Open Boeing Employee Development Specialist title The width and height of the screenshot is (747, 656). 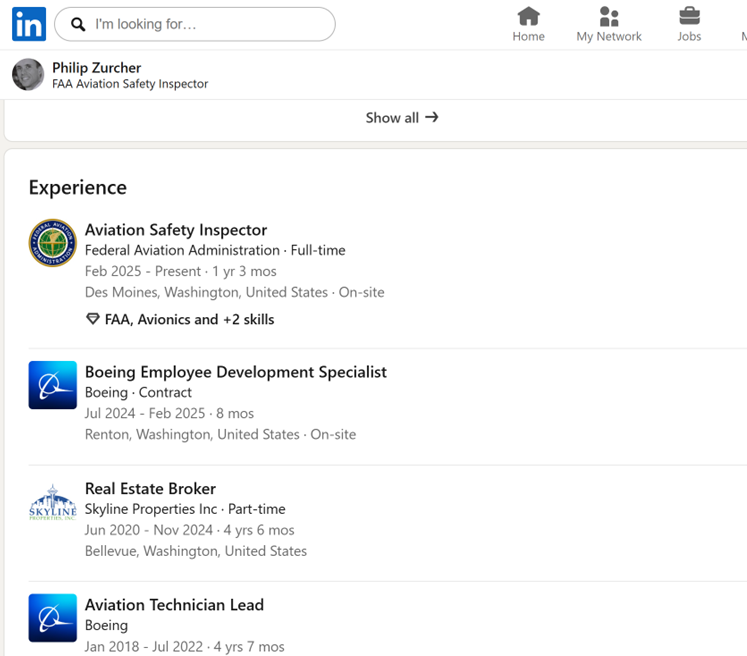236,372
